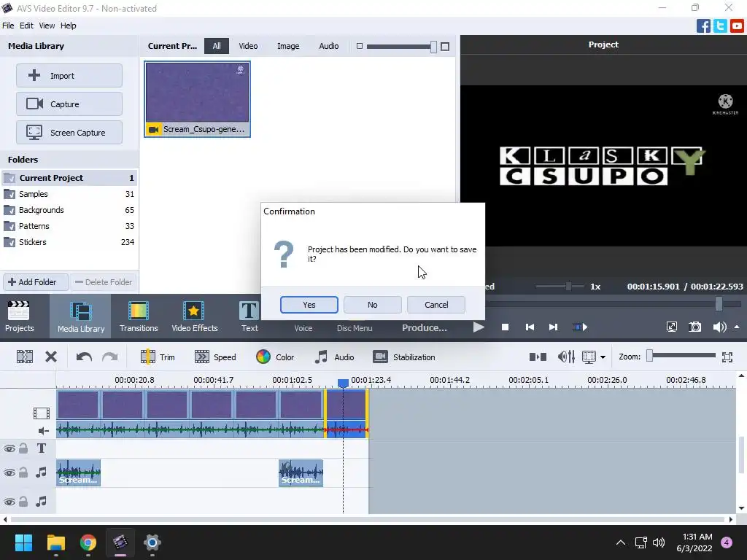Click the Screen Capture button
Image resolution: width=747 pixels, height=560 pixels.
(69, 133)
